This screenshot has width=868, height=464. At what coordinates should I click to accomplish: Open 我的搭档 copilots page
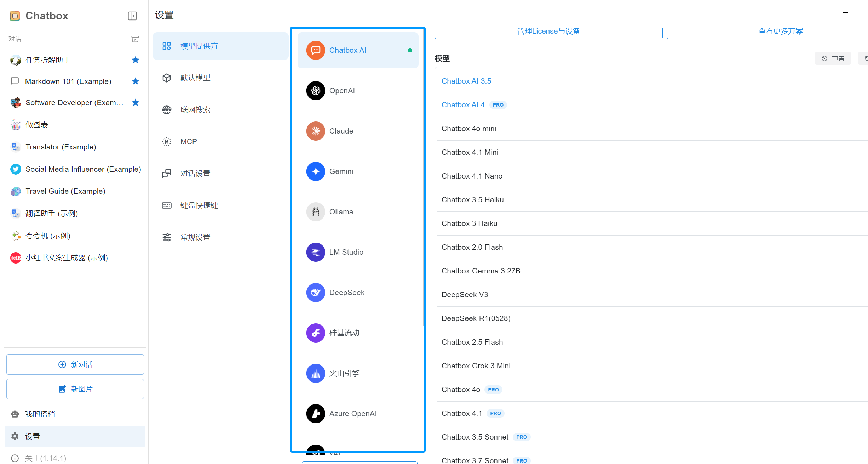click(75, 414)
